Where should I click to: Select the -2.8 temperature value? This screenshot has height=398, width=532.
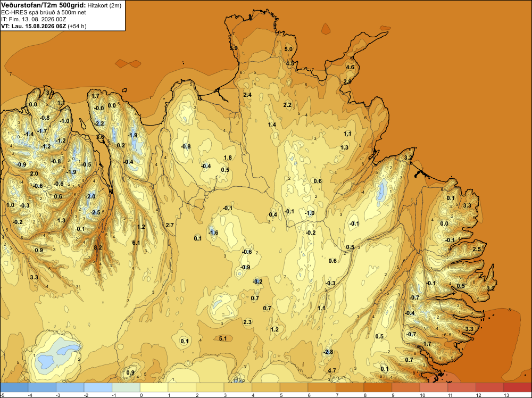(x=328, y=352)
